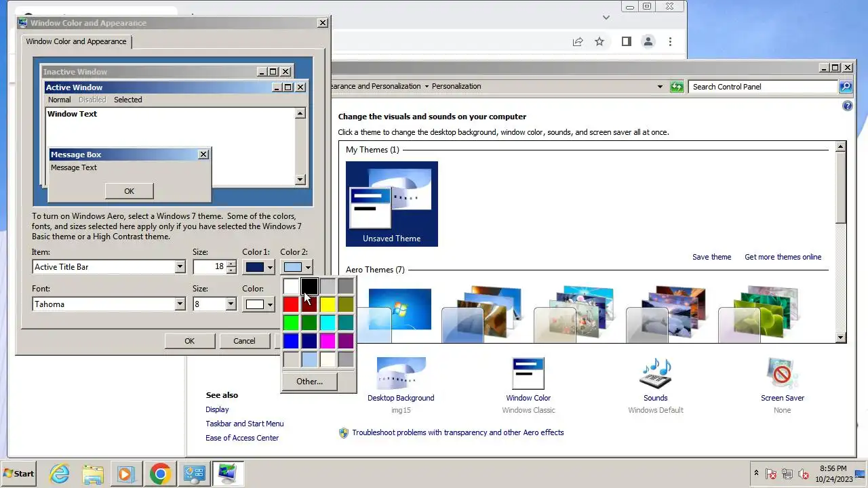The width and height of the screenshot is (868, 488).
Task: Toggle Chrome side panel icon
Action: tap(627, 41)
